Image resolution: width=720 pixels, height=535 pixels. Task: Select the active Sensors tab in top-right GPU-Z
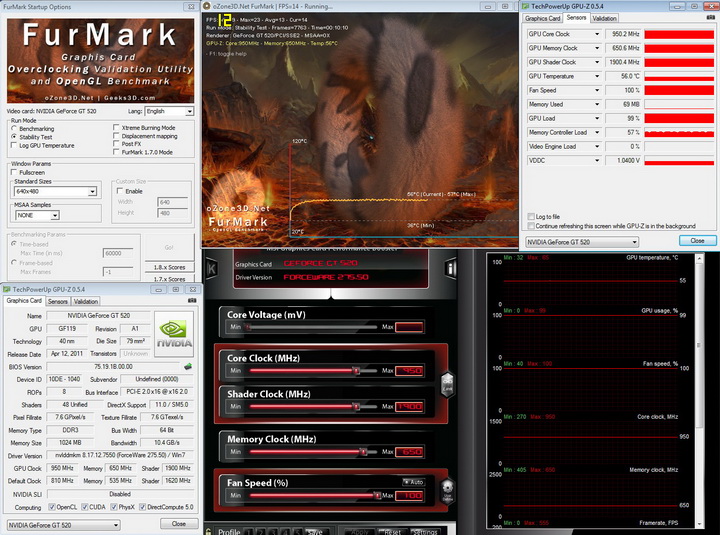[x=576, y=17]
